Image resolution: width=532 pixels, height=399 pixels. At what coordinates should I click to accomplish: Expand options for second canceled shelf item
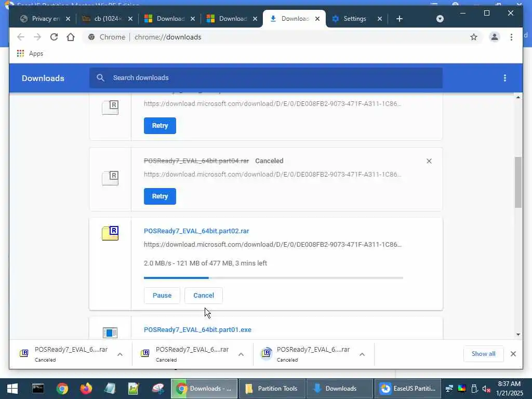coord(241,354)
